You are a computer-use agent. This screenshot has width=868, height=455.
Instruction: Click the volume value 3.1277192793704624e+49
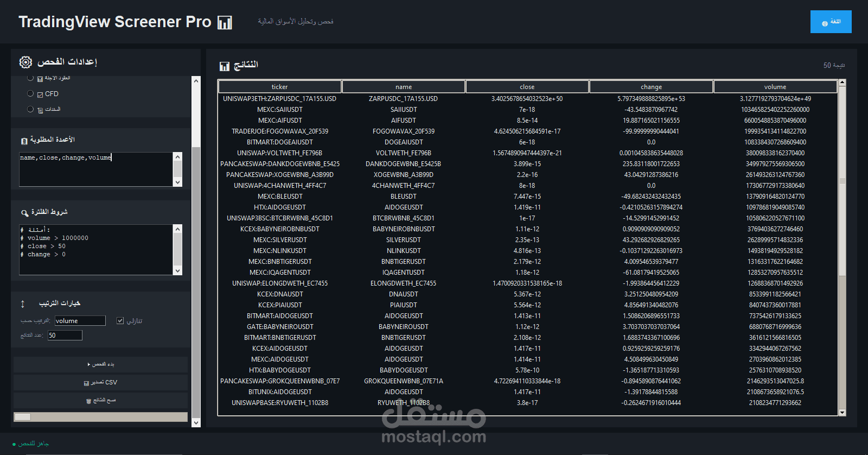pos(775,99)
